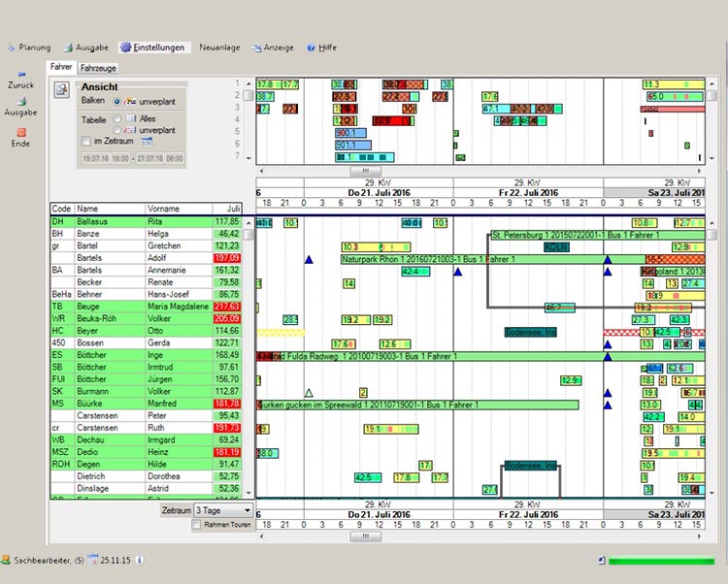
Task: Click the Code column header
Action: [x=63, y=209]
